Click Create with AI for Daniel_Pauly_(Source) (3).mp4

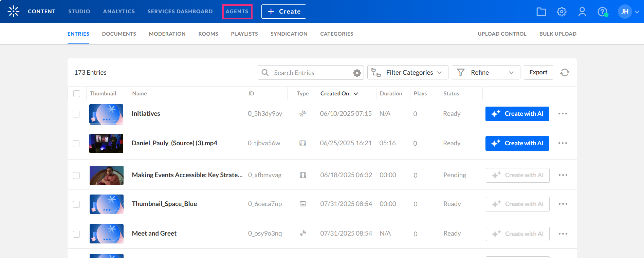click(x=517, y=143)
